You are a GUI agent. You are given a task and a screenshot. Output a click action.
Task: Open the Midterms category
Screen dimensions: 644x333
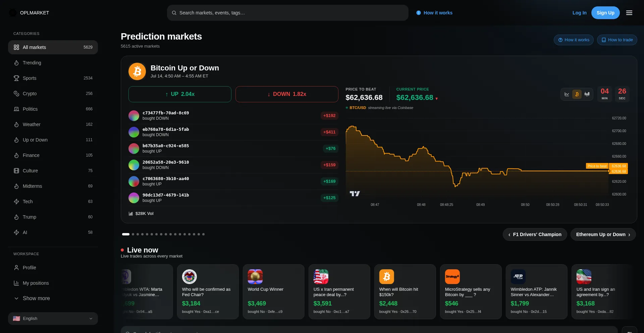pyautogui.click(x=53, y=186)
